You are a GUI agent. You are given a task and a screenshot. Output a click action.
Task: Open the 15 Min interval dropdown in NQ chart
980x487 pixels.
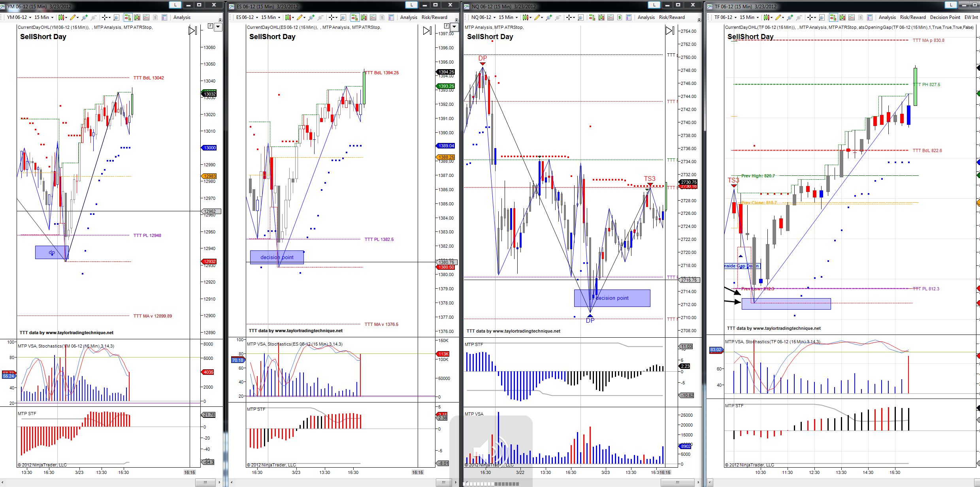click(508, 17)
